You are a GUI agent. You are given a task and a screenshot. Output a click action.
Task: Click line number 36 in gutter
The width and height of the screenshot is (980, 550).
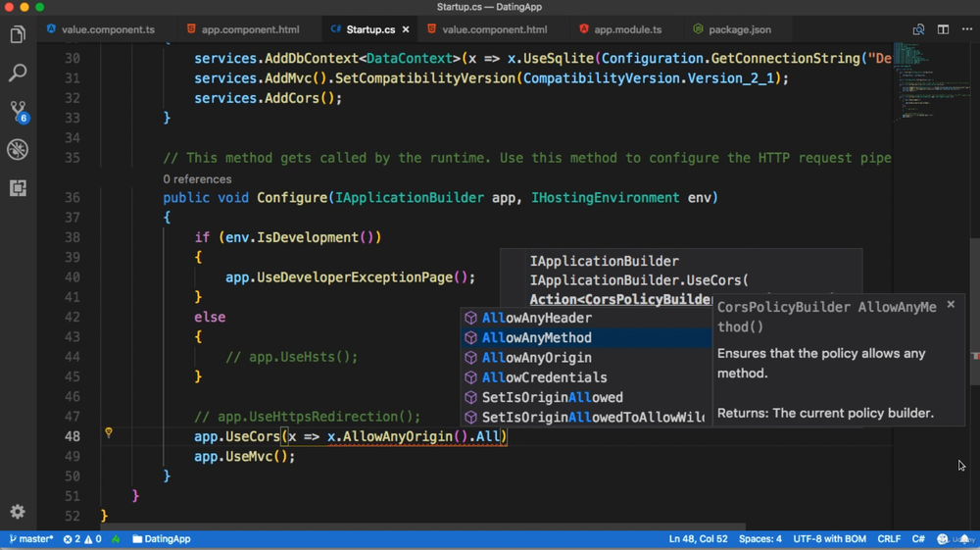click(x=72, y=197)
